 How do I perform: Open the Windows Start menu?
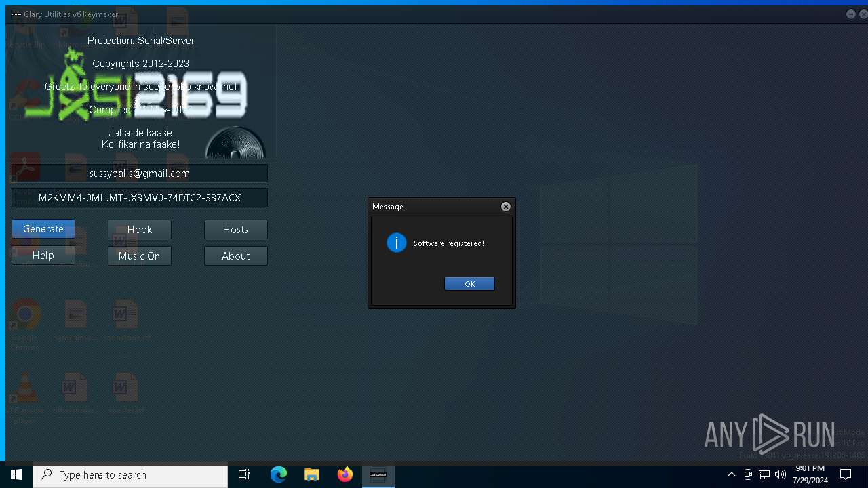pos(16,474)
